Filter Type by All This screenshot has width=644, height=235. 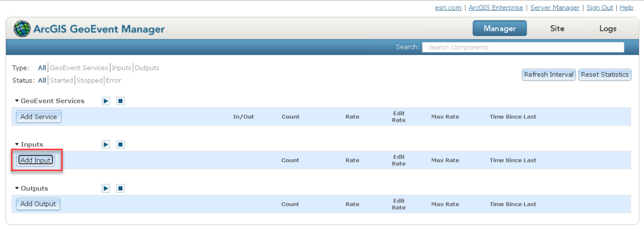click(42, 68)
